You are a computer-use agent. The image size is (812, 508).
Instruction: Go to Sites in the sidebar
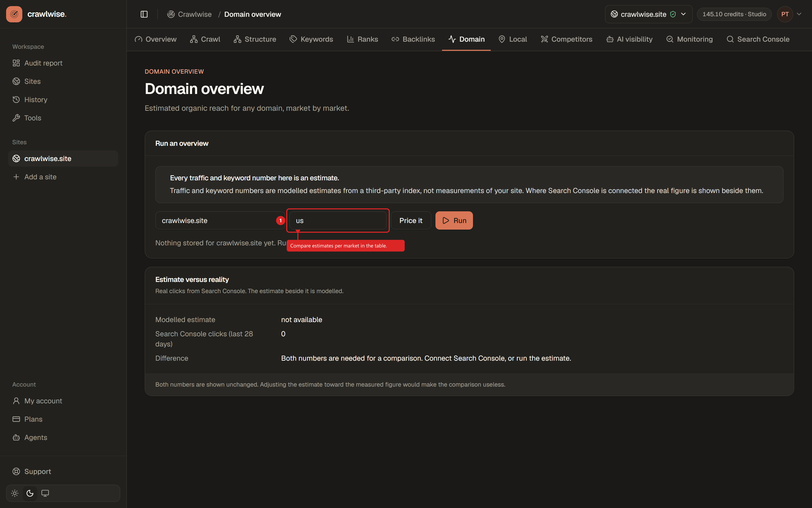point(63,81)
